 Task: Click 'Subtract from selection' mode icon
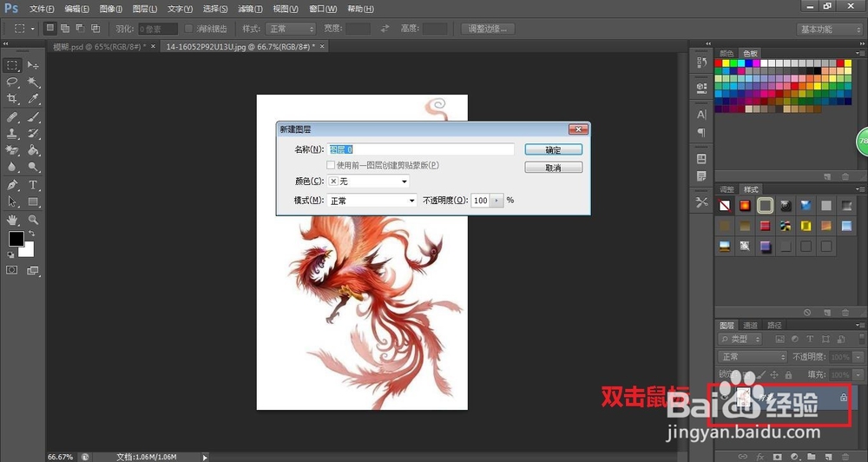coord(80,29)
